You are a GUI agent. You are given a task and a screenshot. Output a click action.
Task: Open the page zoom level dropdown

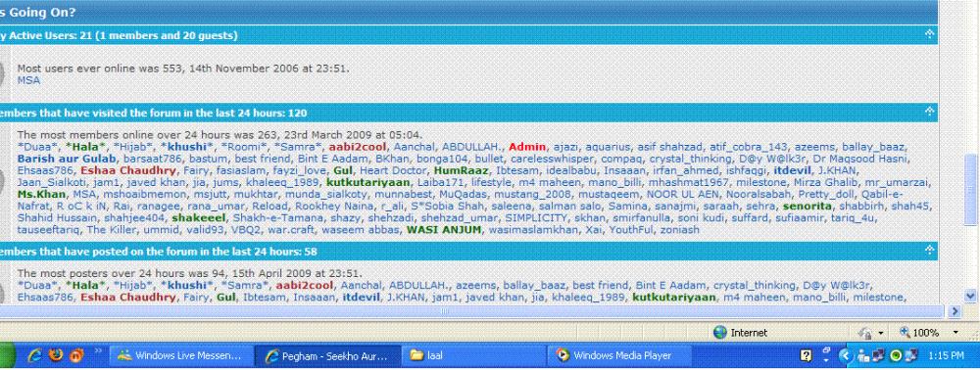pyautogui.click(x=955, y=333)
